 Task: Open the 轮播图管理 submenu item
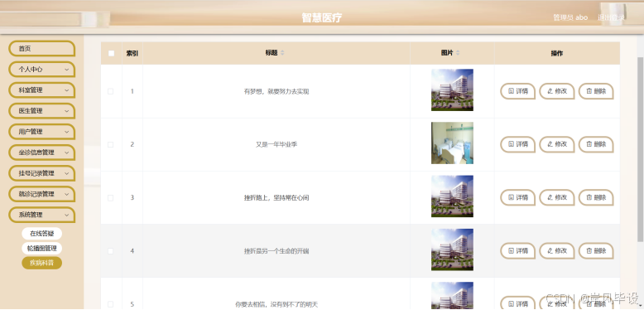pyautogui.click(x=42, y=249)
